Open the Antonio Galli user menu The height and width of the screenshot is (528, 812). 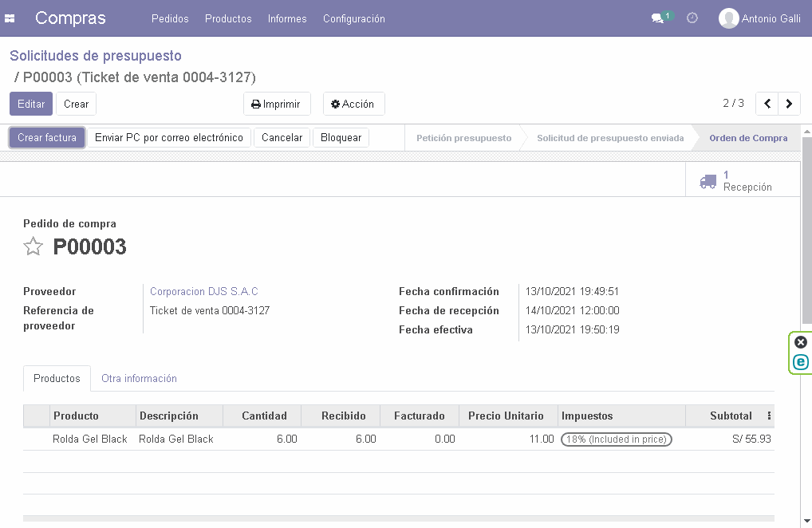[759, 18]
